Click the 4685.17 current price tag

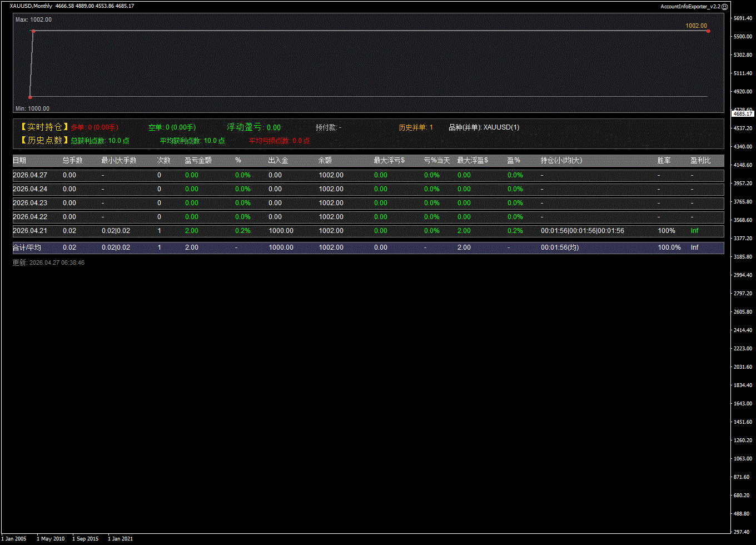pos(743,113)
